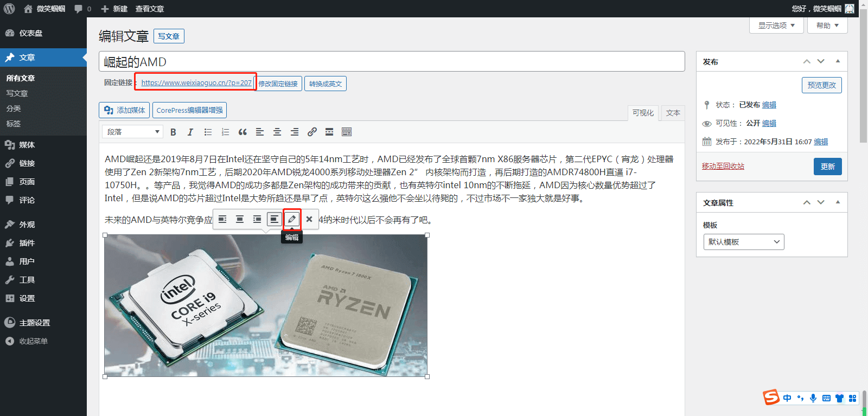
Task: Click the pencil edit icon on image toolbar
Action: click(x=292, y=219)
